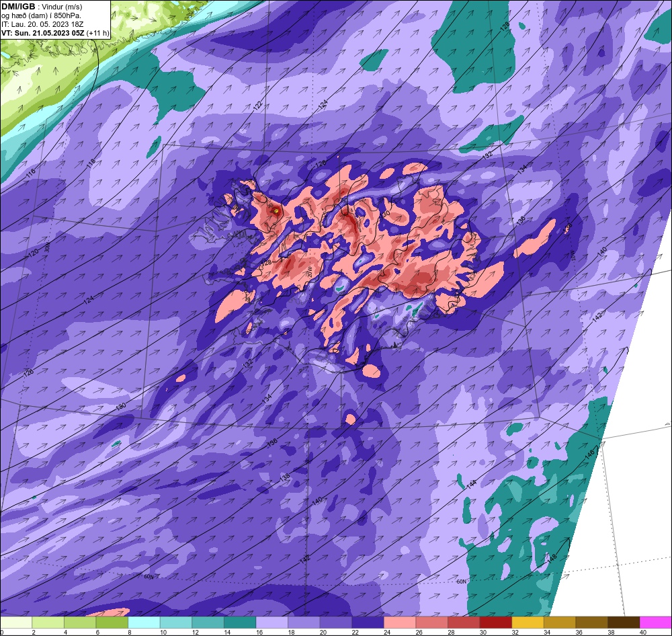Screen dimensions: 672x636
Task: Select the '10W' longitude label
Action: 572,257
